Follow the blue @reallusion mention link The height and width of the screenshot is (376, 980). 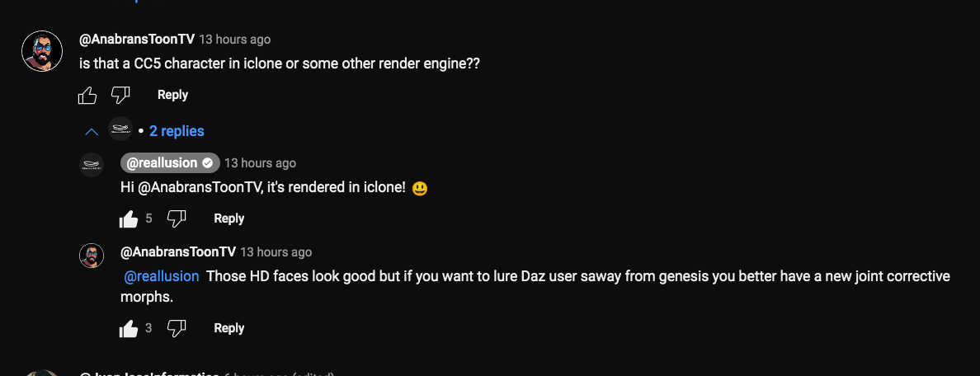click(161, 276)
